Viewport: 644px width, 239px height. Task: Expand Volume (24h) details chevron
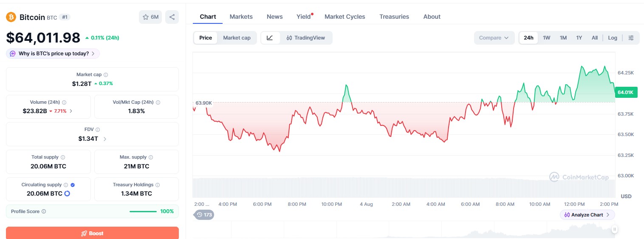(71, 111)
